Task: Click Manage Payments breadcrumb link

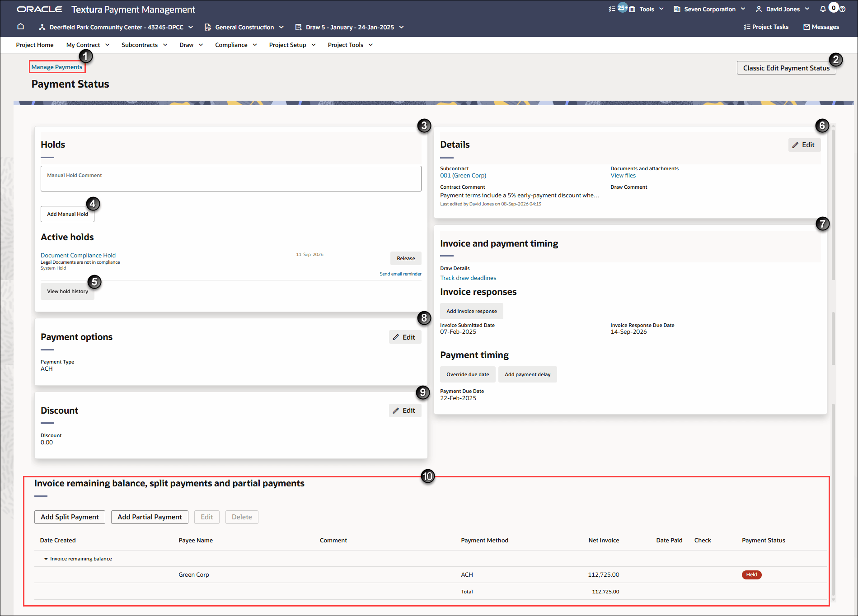Action: [57, 67]
